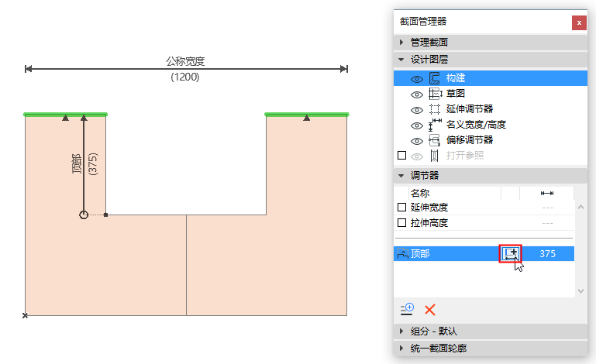
Task: Collapse the 设计图层 section
Action: tap(401, 60)
